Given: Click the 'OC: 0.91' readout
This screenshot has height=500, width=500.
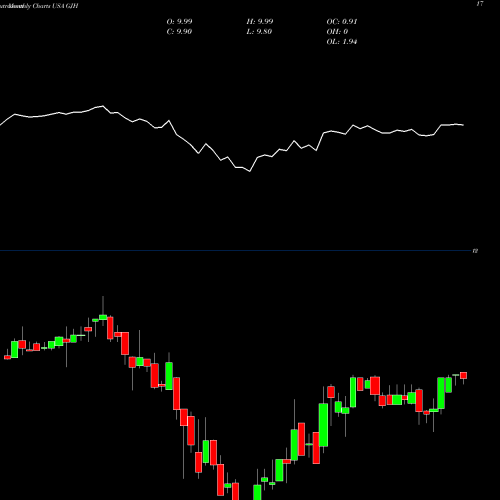Looking at the screenshot, I should coord(342,22).
